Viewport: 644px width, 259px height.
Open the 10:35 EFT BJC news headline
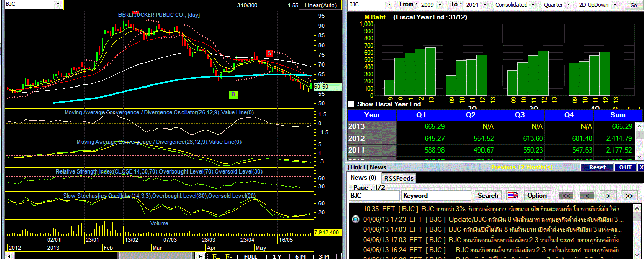pyautogui.click(x=493, y=209)
